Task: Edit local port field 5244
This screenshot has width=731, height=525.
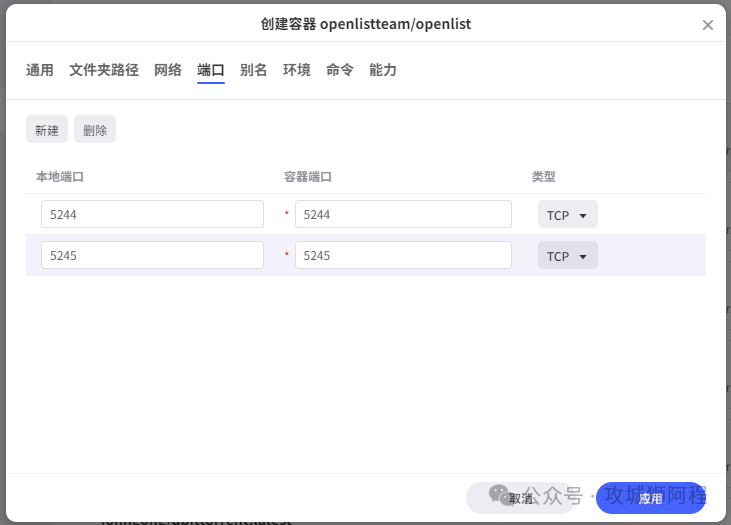Action: (152, 214)
